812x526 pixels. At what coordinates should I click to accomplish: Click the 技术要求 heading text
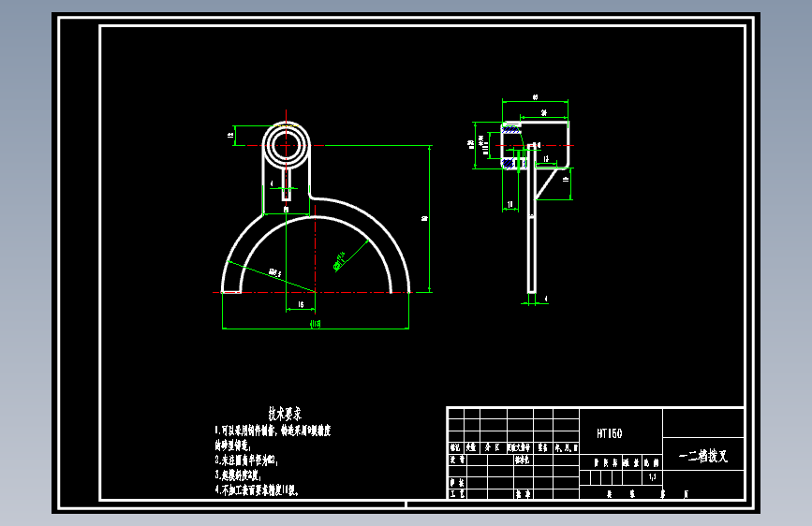click(285, 414)
